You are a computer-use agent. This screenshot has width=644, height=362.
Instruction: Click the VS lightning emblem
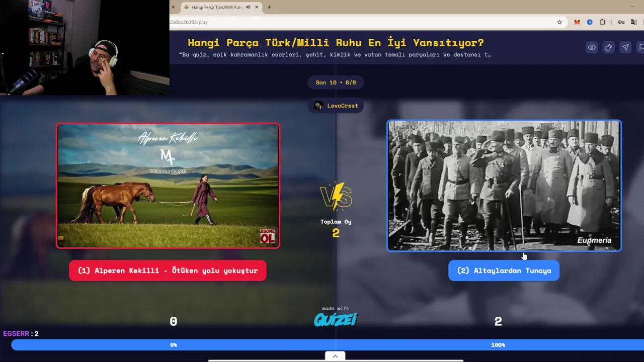(336, 196)
